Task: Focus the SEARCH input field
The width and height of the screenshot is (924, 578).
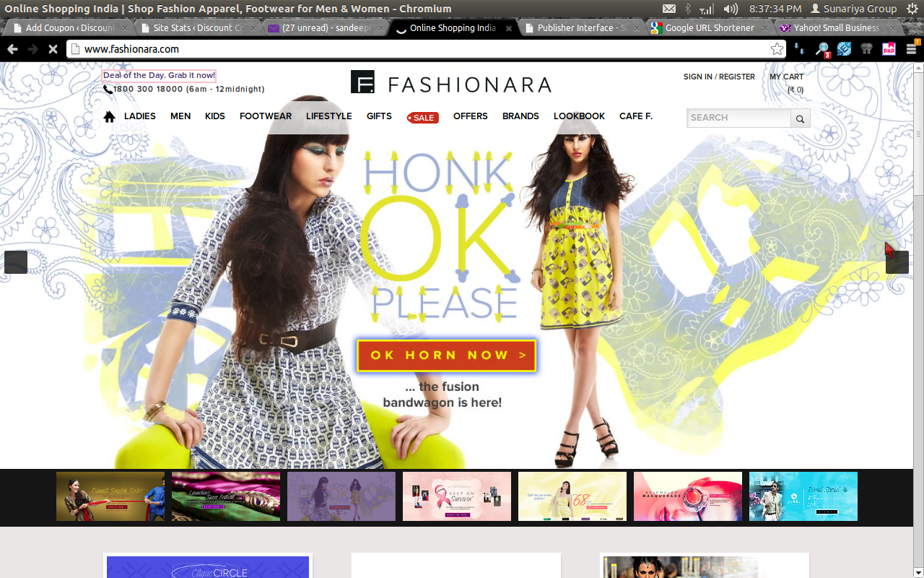Action: coord(739,118)
